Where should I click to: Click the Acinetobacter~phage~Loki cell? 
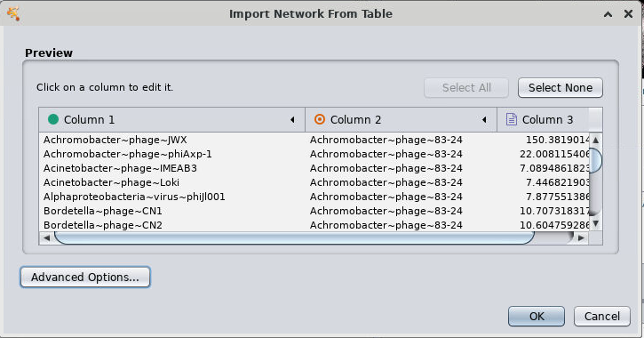pyautogui.click(x=111, y=182)
